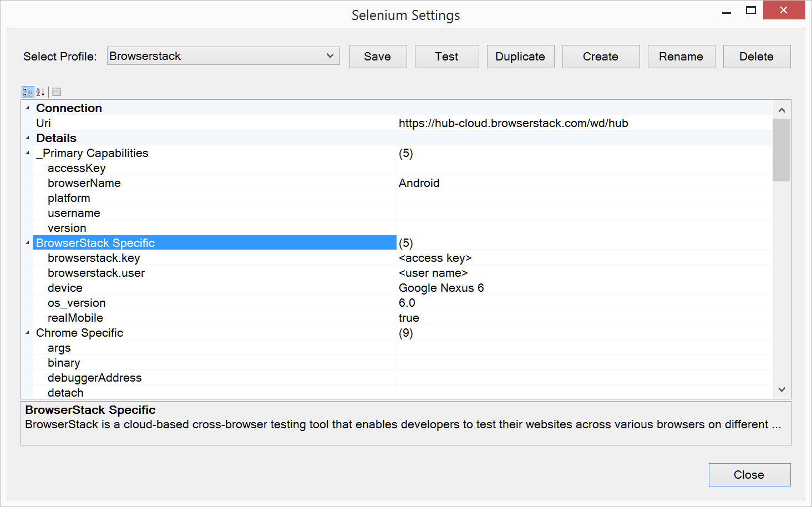Image resolution: width=812 pixels, height=507 pixels.
Task: Duplicate the current Browserstack profile
Action: coord(520,57)
